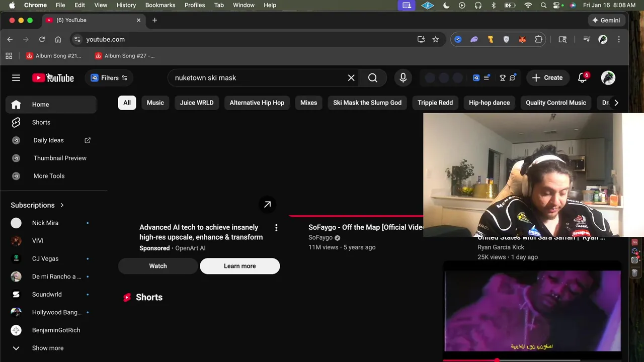Viewport: 644px width, 362px height.
Task: Click the Watch button on the ad
Action: pyautogui.click(x=158, y=266)
